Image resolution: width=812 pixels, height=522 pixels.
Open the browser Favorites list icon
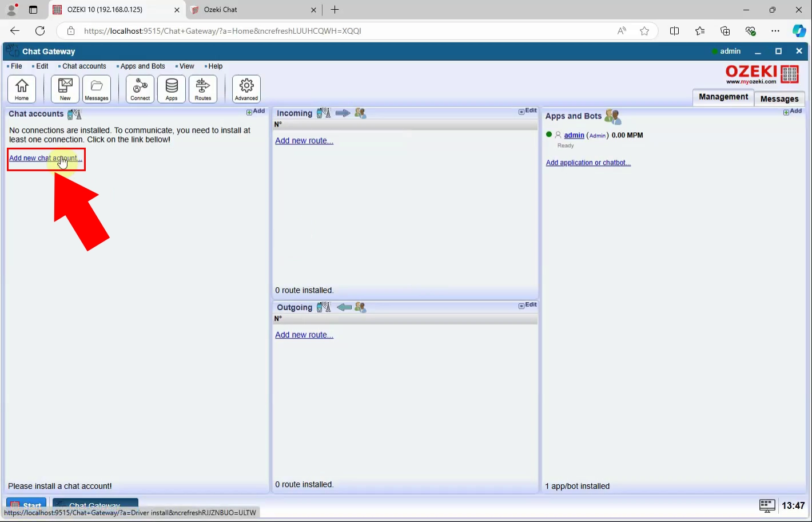tap(700, 31)
